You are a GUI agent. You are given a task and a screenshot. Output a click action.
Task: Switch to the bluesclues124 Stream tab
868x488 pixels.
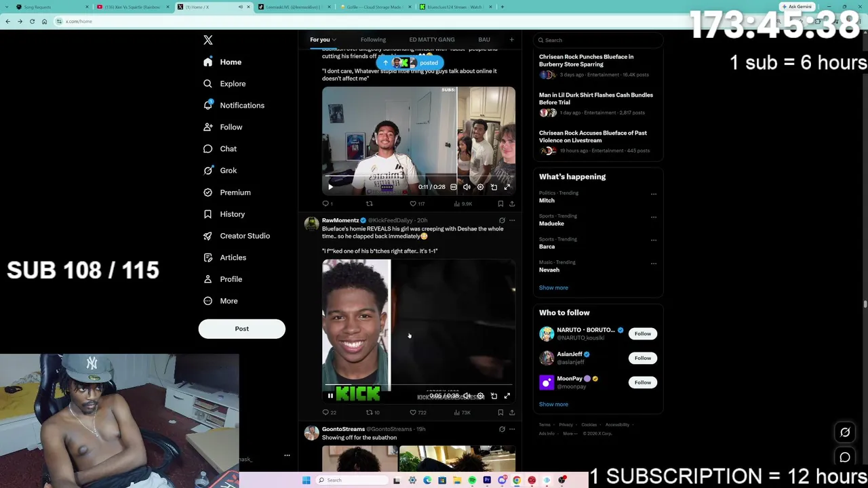coord(455,7)
